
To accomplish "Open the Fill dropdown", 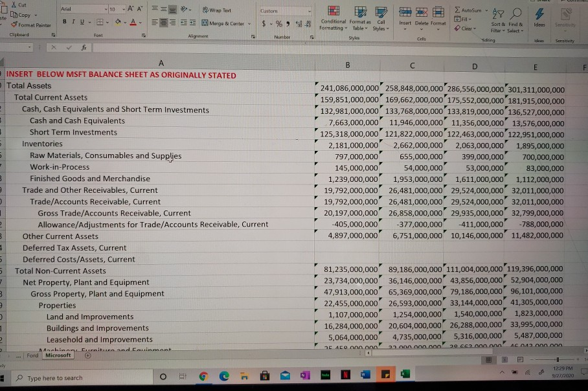I will [x=462, y=19].
